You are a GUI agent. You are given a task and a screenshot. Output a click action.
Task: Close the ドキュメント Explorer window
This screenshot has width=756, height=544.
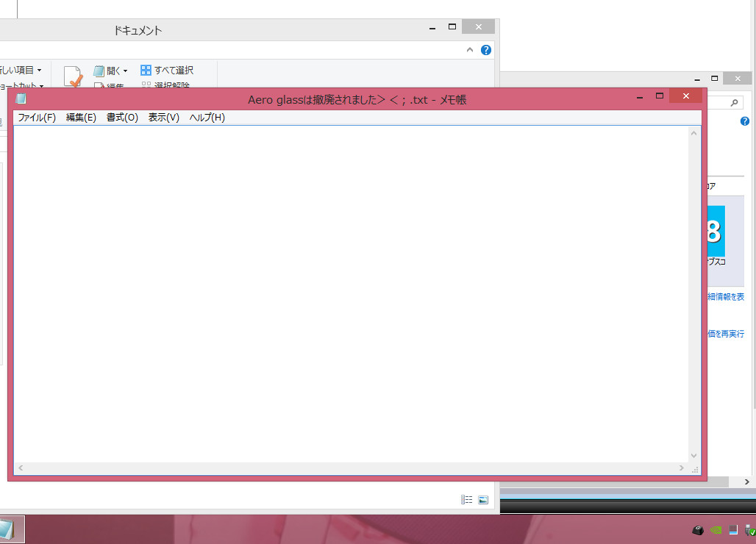(x=478, y=27)
